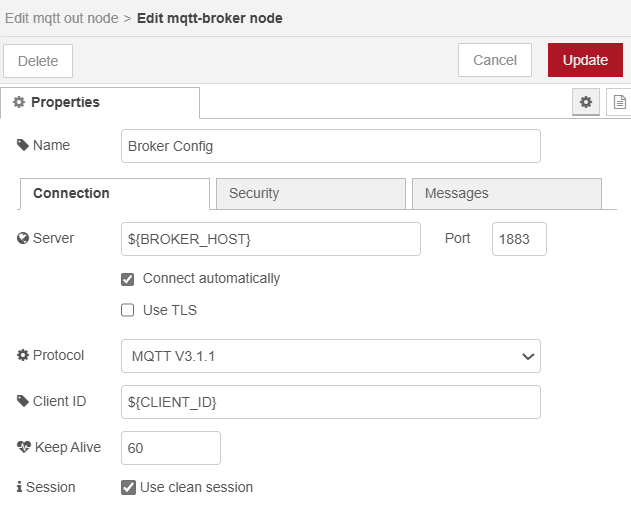
Task: Click the Server globe icon
Action: 23,238
